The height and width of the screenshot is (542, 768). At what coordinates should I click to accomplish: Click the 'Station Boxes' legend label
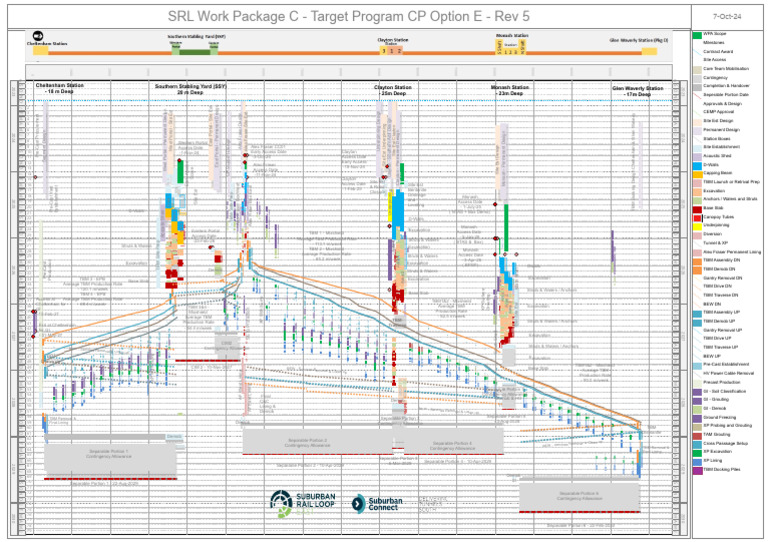(x=717, y=139)
